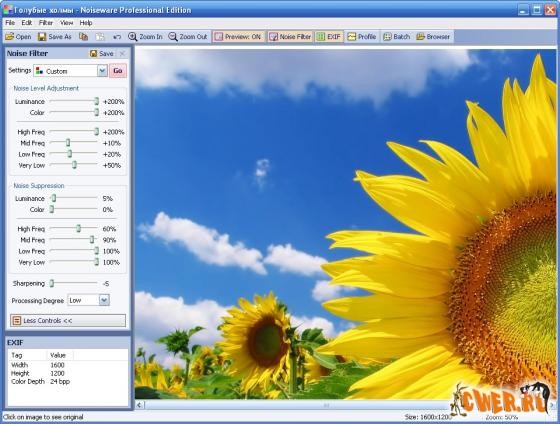Click the Copy icon in the toolbar

(x=84, y=37)
